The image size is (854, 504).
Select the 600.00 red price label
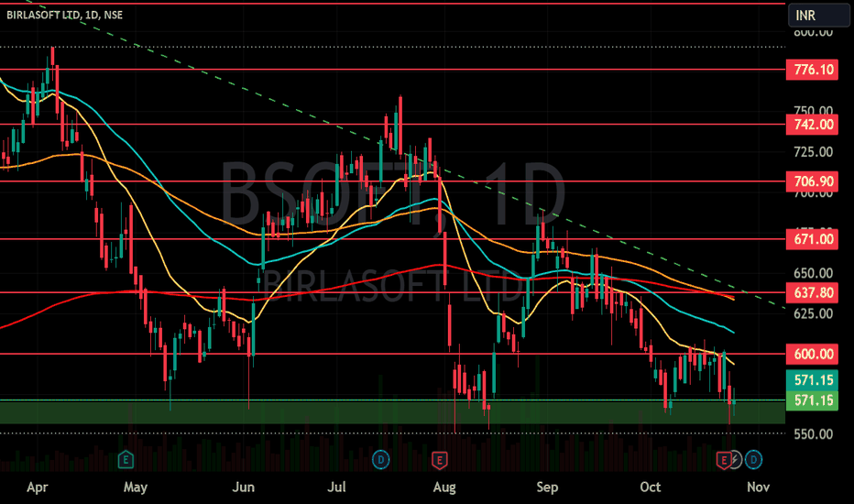(812, 354)
